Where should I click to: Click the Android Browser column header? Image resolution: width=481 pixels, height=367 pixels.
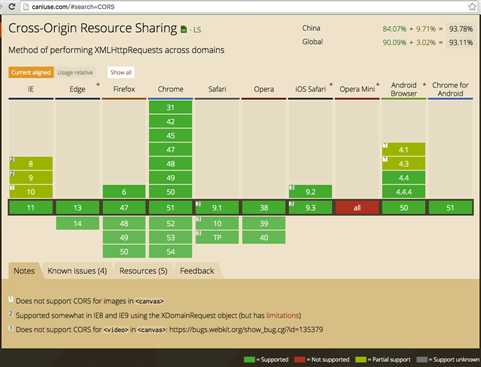tap(404, 89)
